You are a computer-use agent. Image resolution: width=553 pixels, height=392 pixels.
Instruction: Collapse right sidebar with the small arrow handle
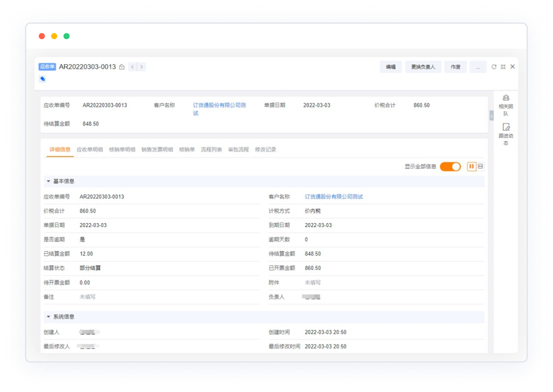[x=491, y=116]
